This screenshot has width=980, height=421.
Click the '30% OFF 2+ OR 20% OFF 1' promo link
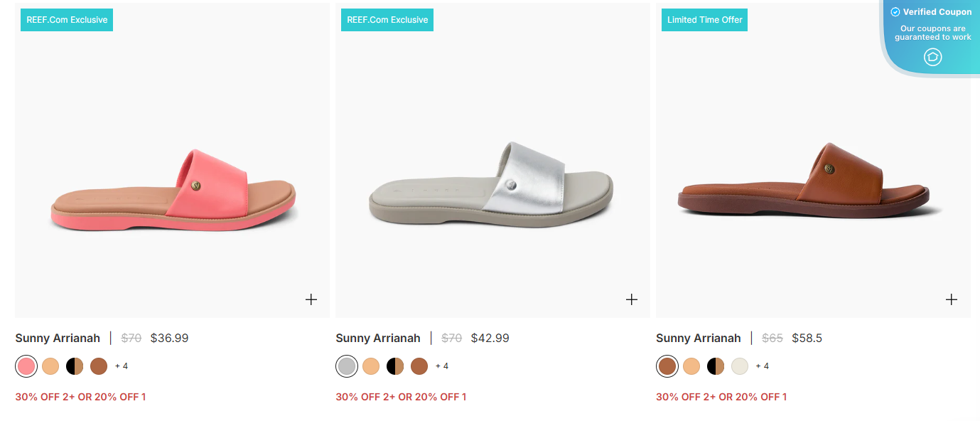coord(80,397)
